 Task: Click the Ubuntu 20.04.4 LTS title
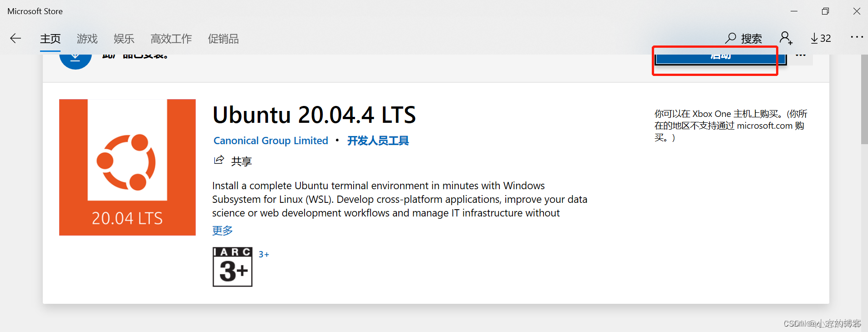click(314, 115)
